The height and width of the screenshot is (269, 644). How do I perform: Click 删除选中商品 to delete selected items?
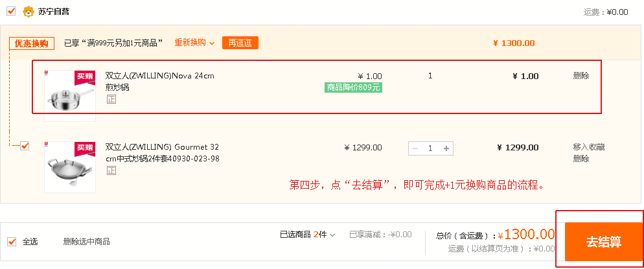click(x=86, y=242)
